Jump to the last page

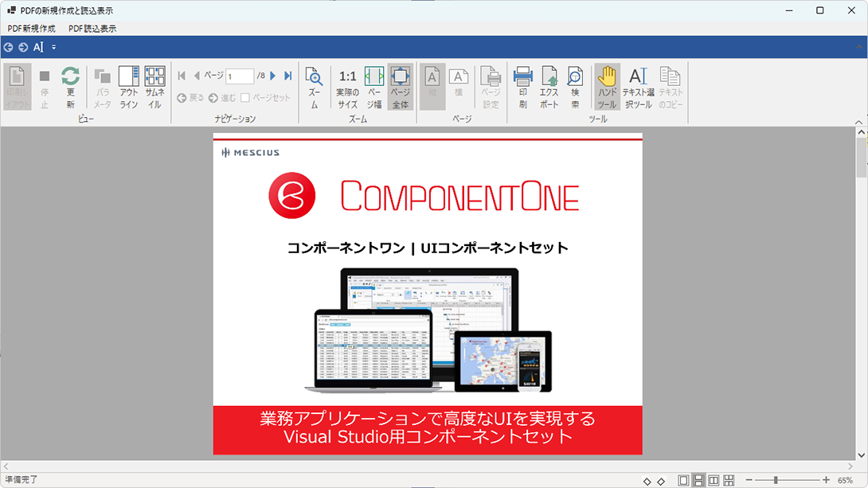tap(287, 76)
